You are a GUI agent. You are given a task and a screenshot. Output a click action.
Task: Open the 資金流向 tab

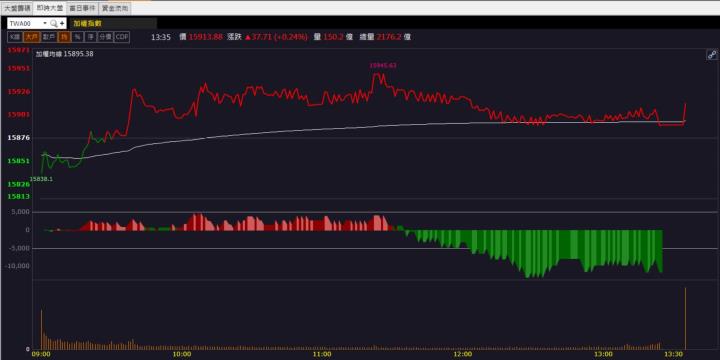tap(115, 8)
